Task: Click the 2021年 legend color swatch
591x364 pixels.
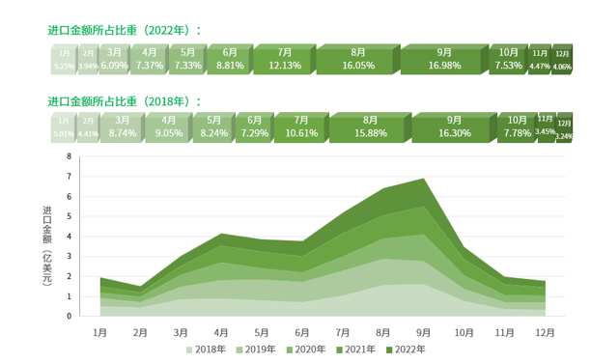Action: tap(339, 350)
